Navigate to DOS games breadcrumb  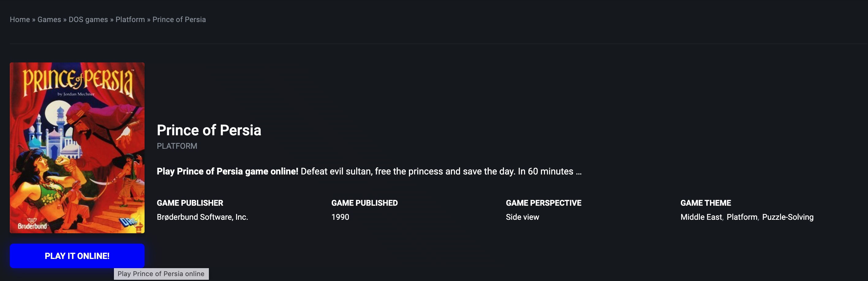point(88,20)
